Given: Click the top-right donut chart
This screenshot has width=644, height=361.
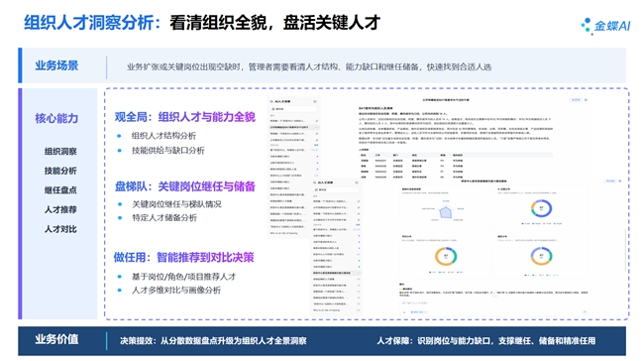Looking at the screenshot, I should (541, 208).
